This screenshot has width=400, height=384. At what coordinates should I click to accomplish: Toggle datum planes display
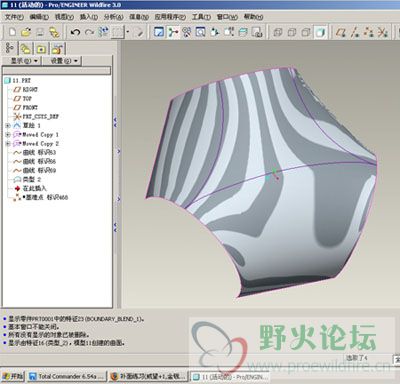340,32
